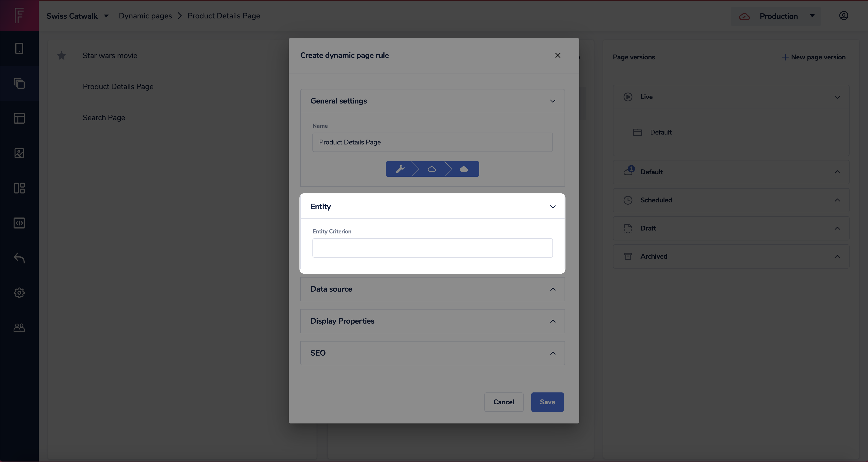Click the Create dynamic page rule title
The height and width of the screenshot is (462, 868).
coord(344,55)
